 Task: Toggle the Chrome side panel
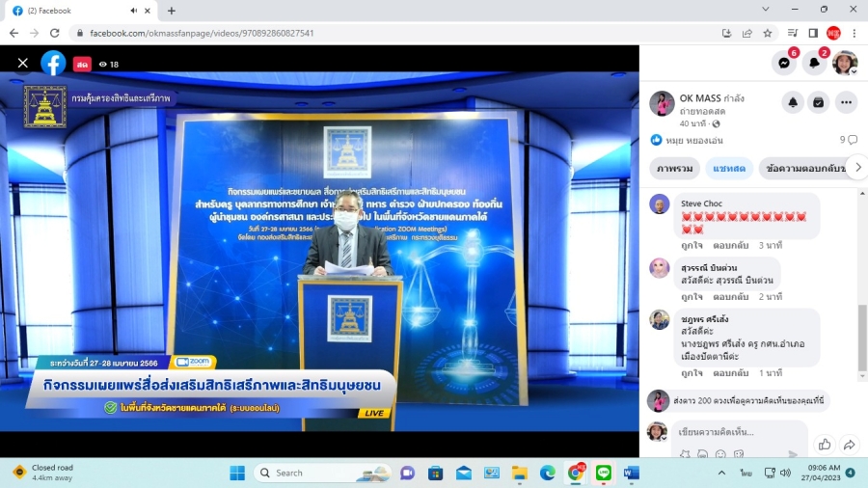[813, 33]
